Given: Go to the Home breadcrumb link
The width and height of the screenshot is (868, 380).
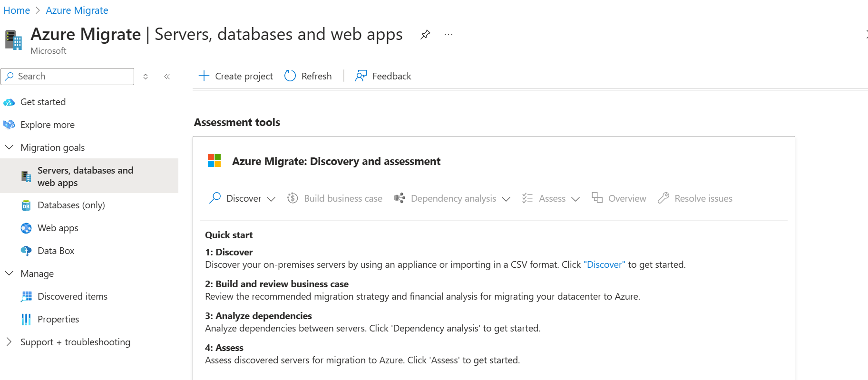Looking at the screenshot, I should click(17, 10).
